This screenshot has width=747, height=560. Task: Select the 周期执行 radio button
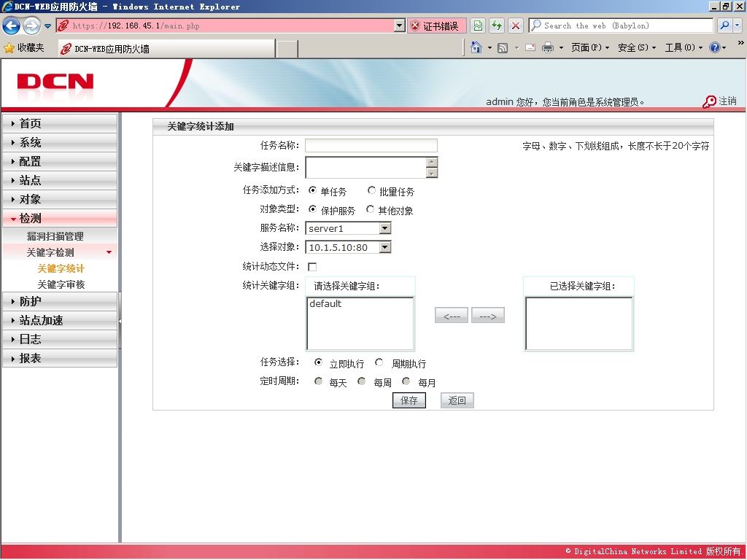(x=379, y=362)
